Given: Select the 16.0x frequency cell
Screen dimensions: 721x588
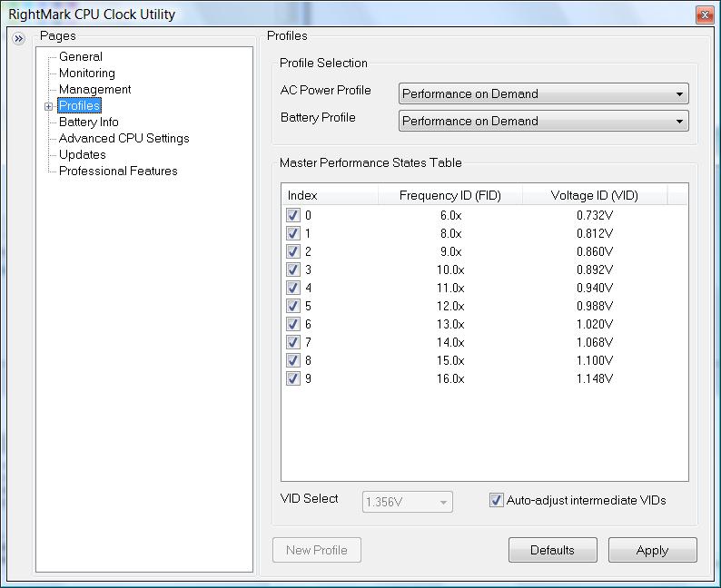Looking at the screenshot, I should coord(450,378).
